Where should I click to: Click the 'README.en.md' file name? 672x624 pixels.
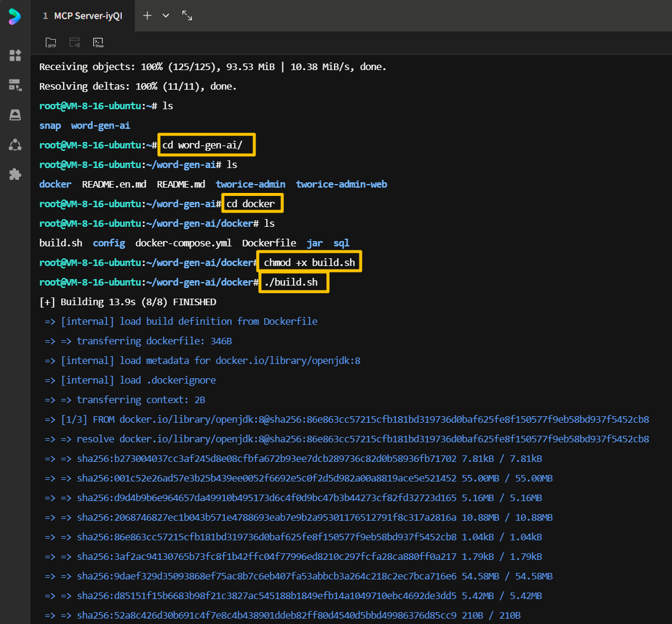114,184
